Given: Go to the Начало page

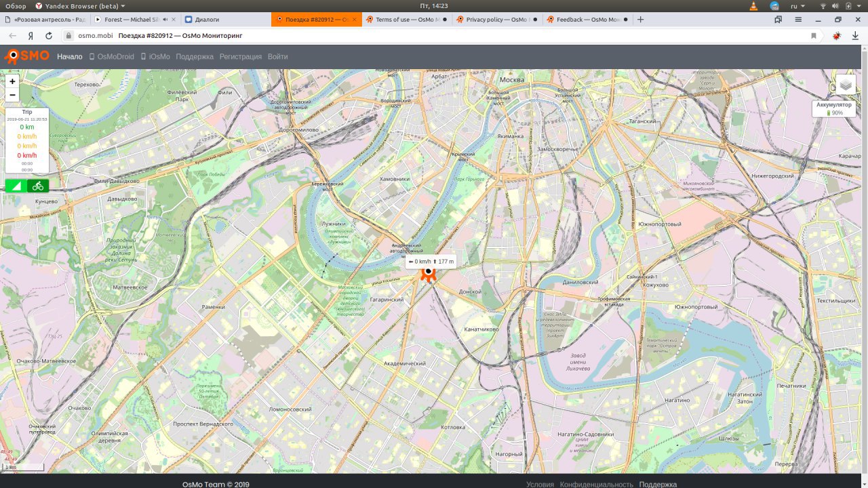Looking at the screenshot, I should [x=70, y=57].
